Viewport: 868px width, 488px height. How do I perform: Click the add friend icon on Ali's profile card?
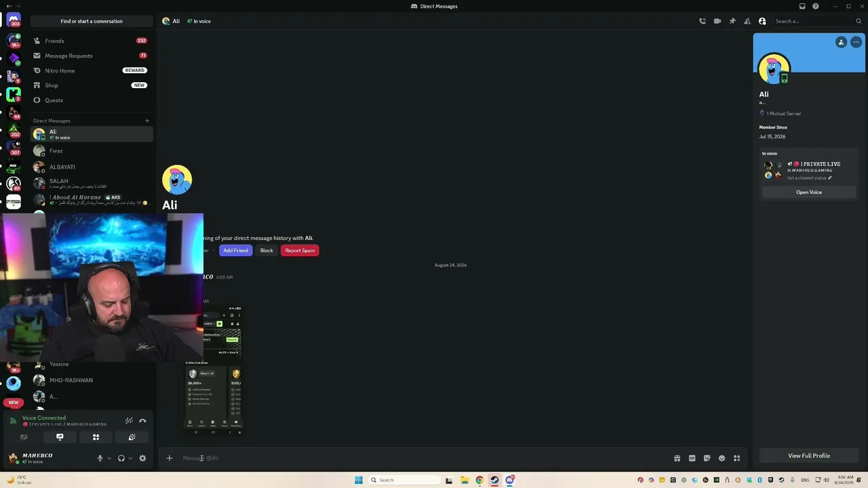[x=841, y=42]
